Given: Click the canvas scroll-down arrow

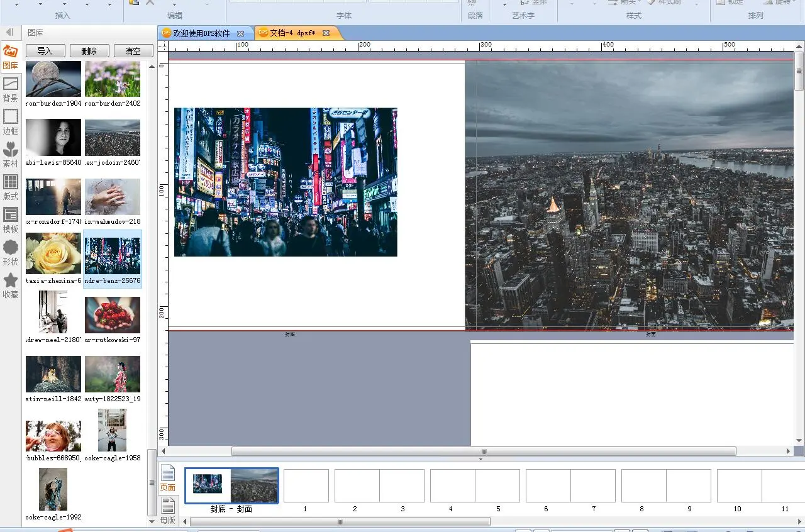Looking at the screenshot, I should tap(799, 441).
